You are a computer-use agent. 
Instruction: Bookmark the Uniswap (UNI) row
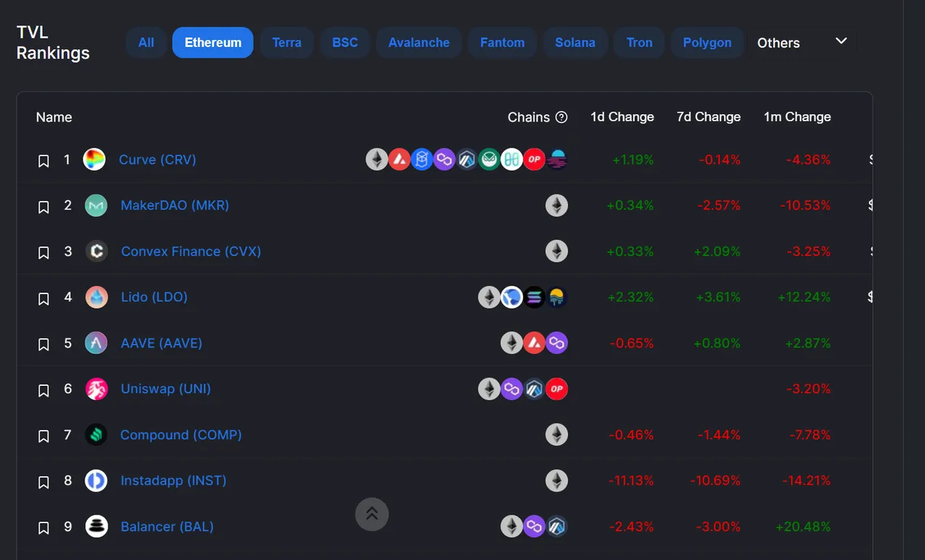(43, 390)
